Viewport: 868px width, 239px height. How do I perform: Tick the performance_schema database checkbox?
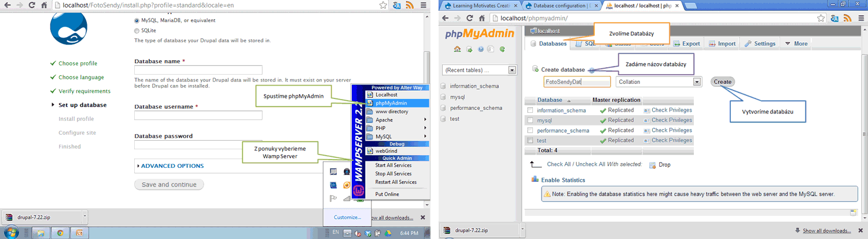tap(530, 130)
